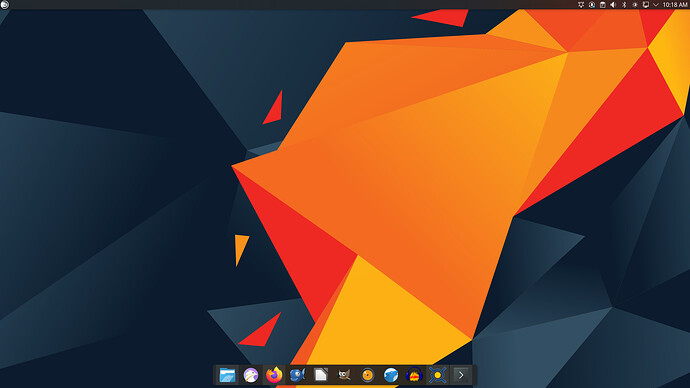Launch the blue bird globe application
Image resolution: width=690 pixels, height=388 pixels.
point(391,375)
